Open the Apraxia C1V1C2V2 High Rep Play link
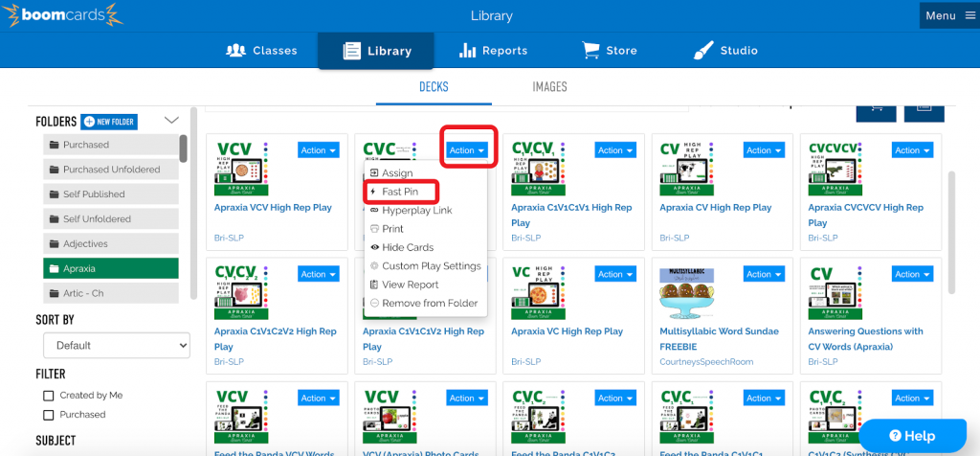This screenshot has width=980, height=456. click(x=275, y=339)
